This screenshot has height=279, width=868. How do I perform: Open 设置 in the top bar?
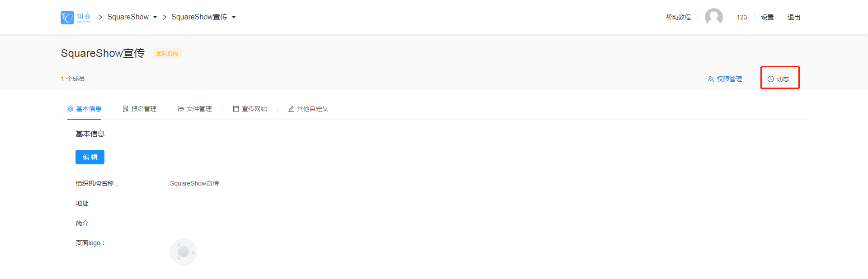tap(767, 17)
